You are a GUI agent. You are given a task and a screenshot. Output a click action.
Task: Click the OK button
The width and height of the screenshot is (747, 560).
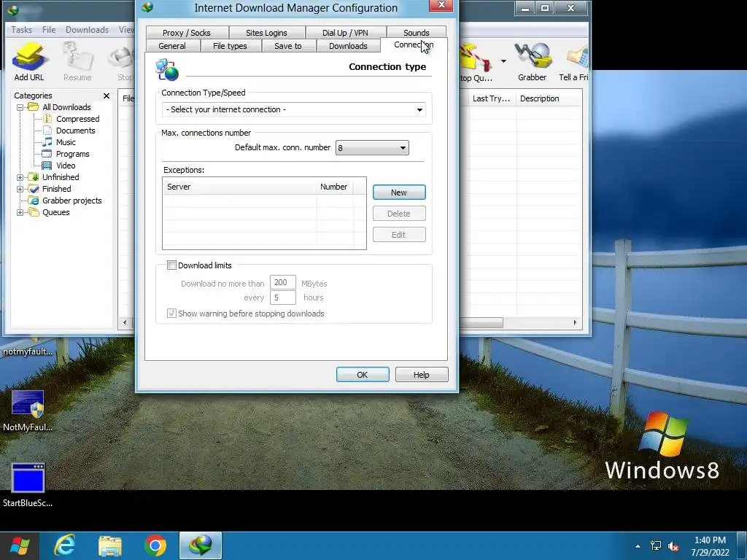(x=363, y=375)
